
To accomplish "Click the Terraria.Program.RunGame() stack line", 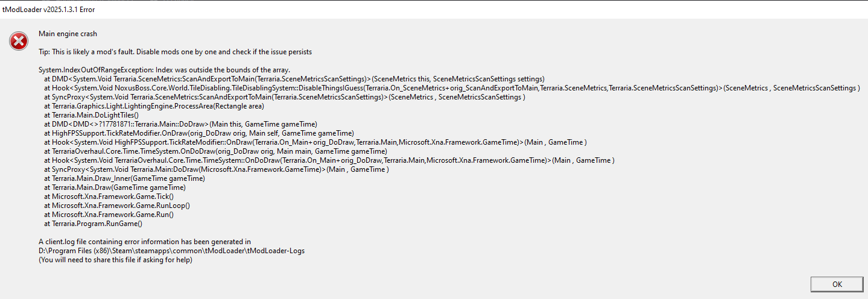I will pyautogui.click(x=93, y=224).
